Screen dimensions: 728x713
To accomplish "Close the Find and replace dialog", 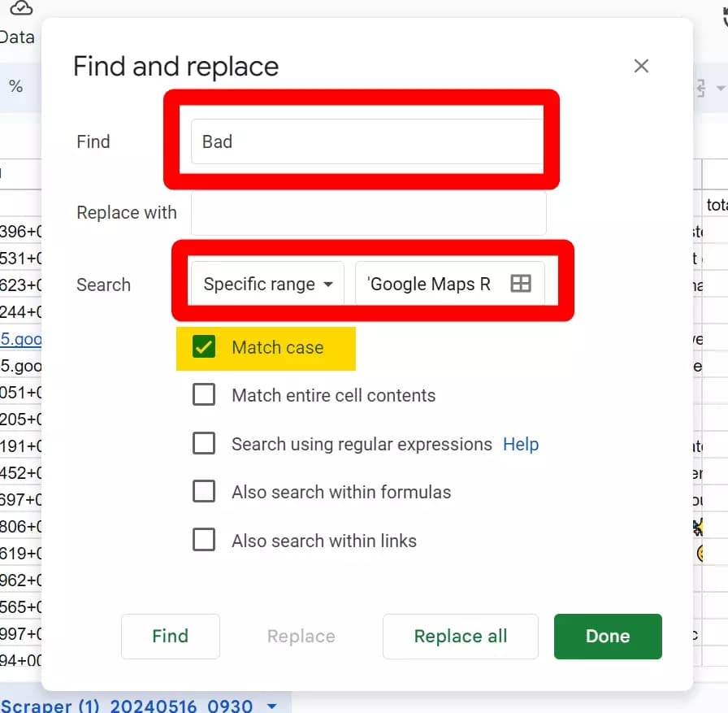I will (x=641, y=66).
